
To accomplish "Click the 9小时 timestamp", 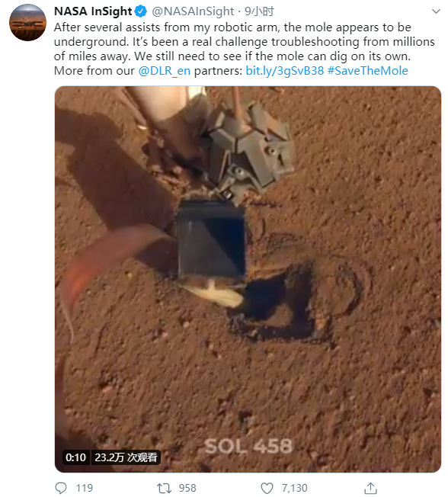I will 259,11.
